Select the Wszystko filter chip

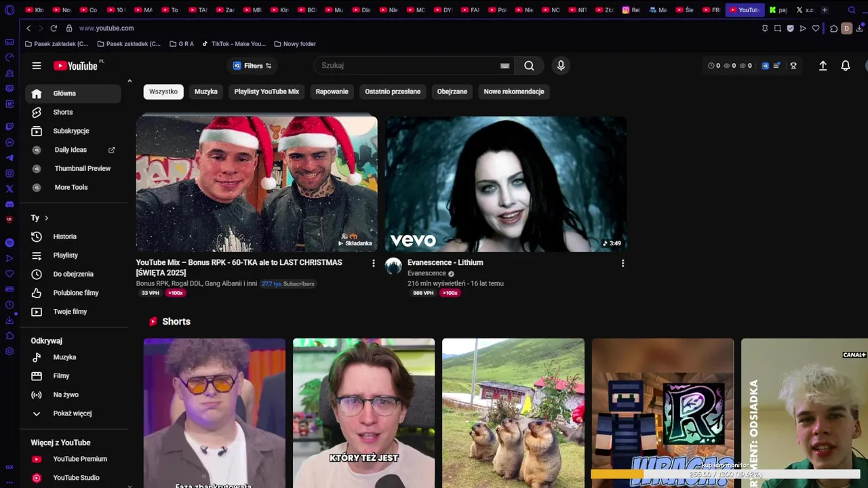pyautogui.click(x=163, y=91)
